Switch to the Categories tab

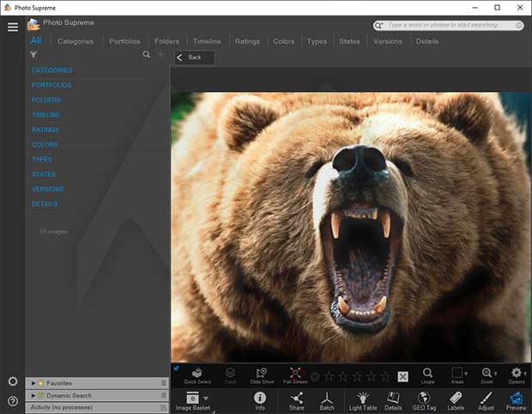click(76, 41)
